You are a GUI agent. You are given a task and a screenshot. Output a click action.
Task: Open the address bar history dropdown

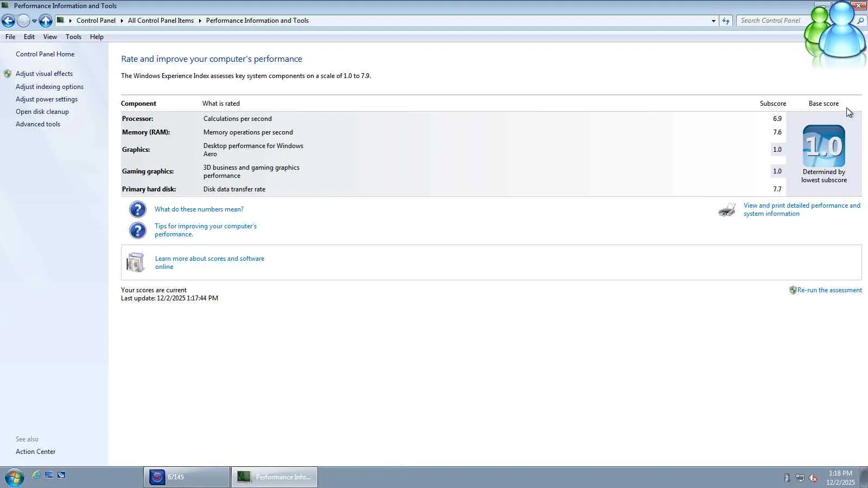[713, 21]
